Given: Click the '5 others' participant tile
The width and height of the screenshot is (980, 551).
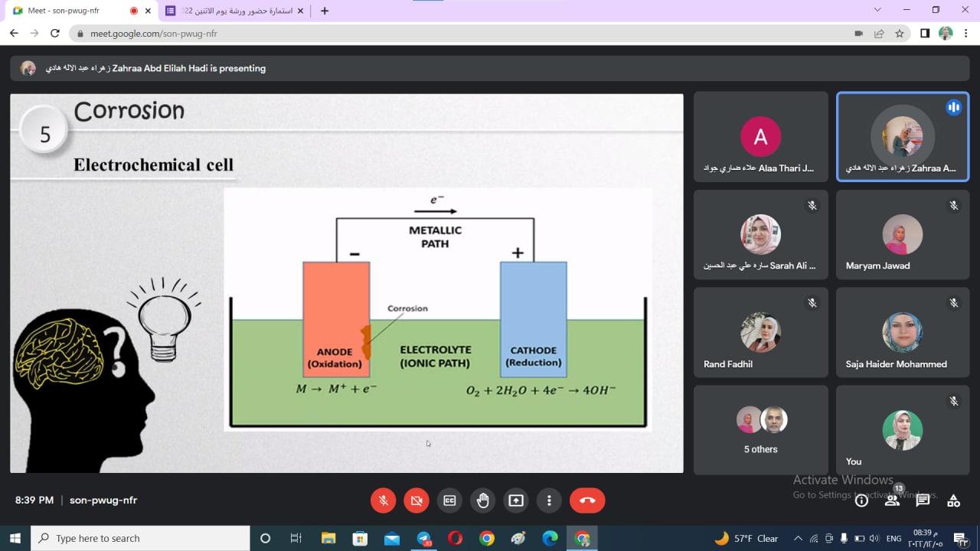Looking at the screenshot, I should click(760, 430).
